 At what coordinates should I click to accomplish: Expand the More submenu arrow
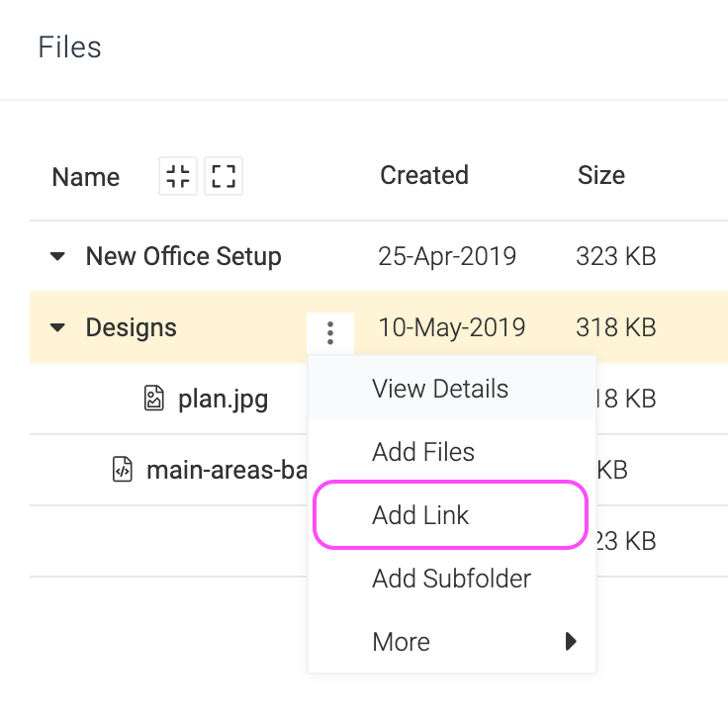571,642
